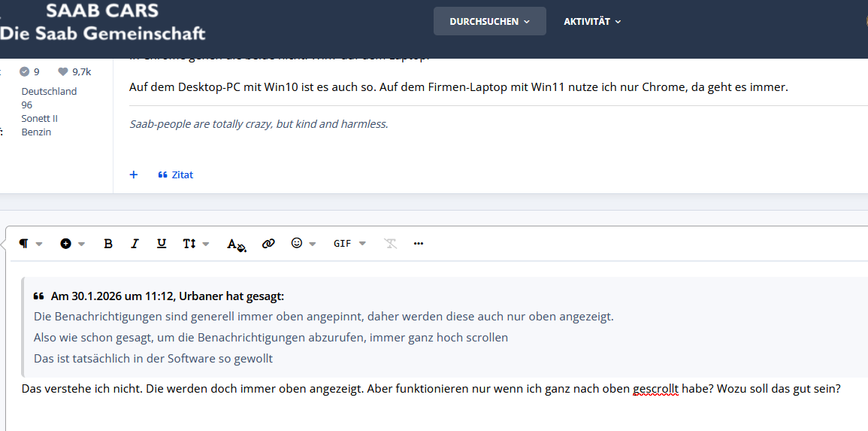Open the text color picker icon
The width and height of the screenshot is (868, 431).
tap(236, 244)
